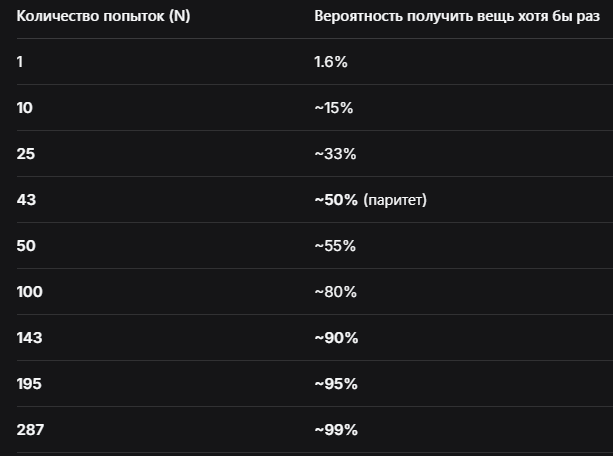The height and width of the screenshot is (456, 613).
Task: Select the cell with attempts value 50
Action: (26, 246)
